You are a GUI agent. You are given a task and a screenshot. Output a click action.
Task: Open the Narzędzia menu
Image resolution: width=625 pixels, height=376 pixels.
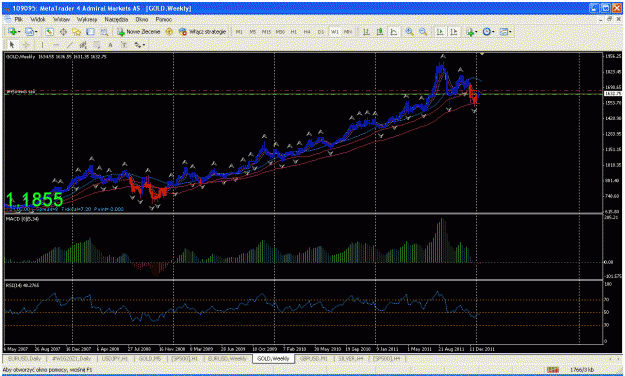[116, 19]
